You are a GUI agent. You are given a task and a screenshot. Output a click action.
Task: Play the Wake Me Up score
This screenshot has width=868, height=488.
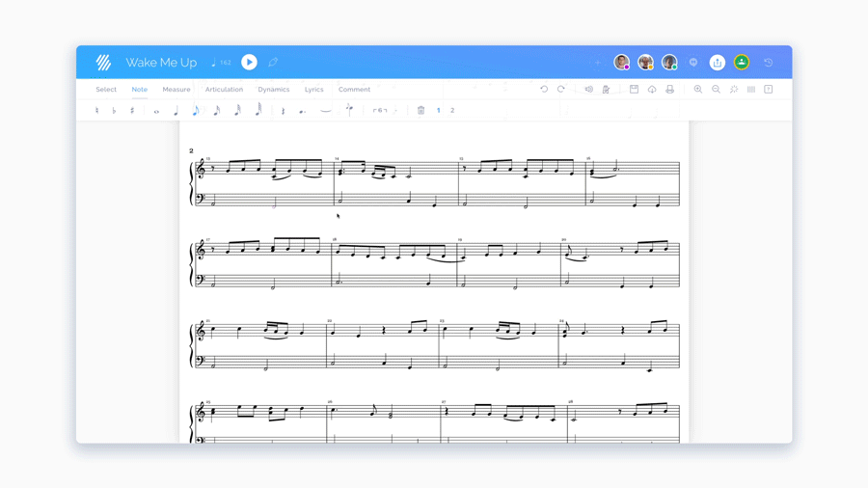pos(249,62)
